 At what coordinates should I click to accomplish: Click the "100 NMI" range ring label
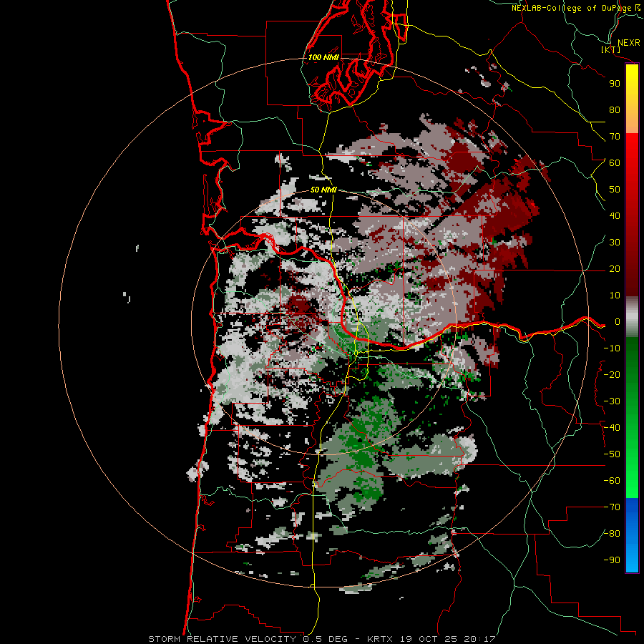pyautogui.click(x=323, y=57)
